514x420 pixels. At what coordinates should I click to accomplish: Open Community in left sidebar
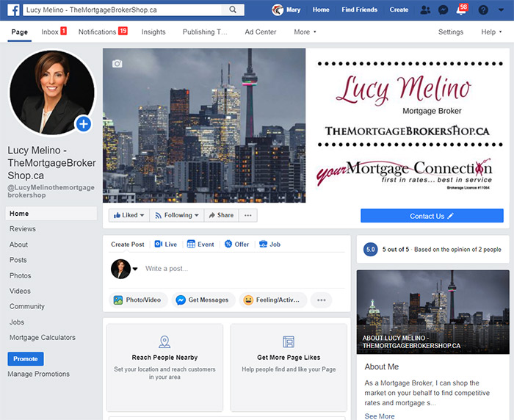tap(27, 307)
